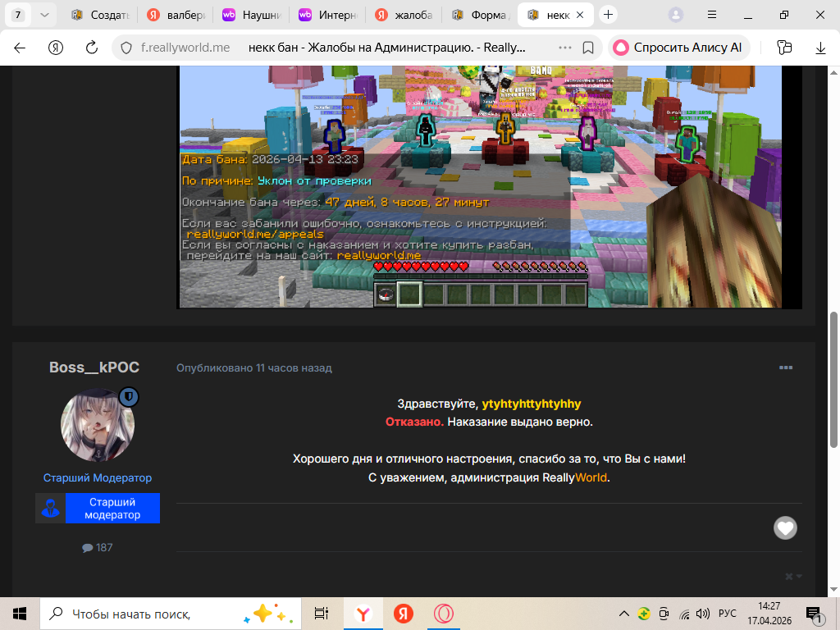
Task: Switch to the "валбери" tab
Action: pyautogui.click(x=175, y=15)
